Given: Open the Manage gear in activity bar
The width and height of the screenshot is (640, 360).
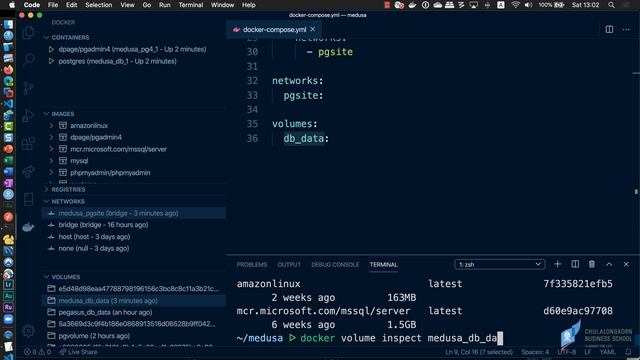Looking at the screenshot, I should 28,331.
